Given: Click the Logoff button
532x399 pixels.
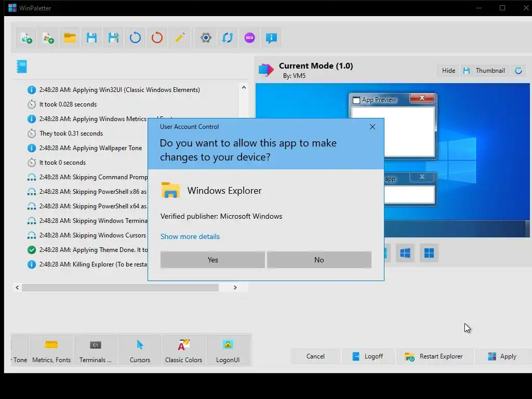Looking at the screenshot, I should (x=368, y=356).
